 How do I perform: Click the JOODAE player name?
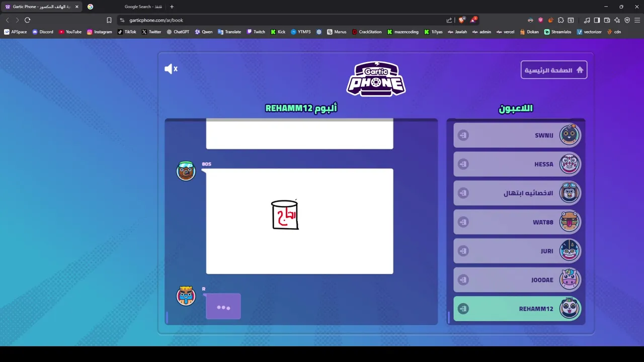(x=542, y=280)
